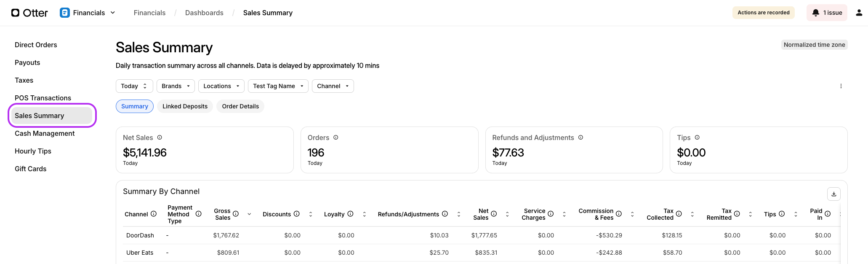
Task: Click Refunds/Adjustments column info icon
Action: click(x=445, y=214)
